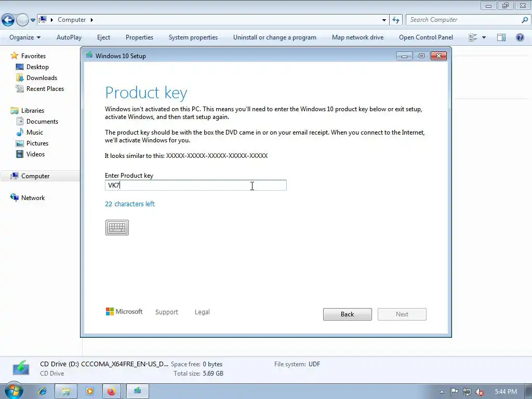The image size is (532, 399).
Task: Open the Pictures library
Action: tap(37, 143)
